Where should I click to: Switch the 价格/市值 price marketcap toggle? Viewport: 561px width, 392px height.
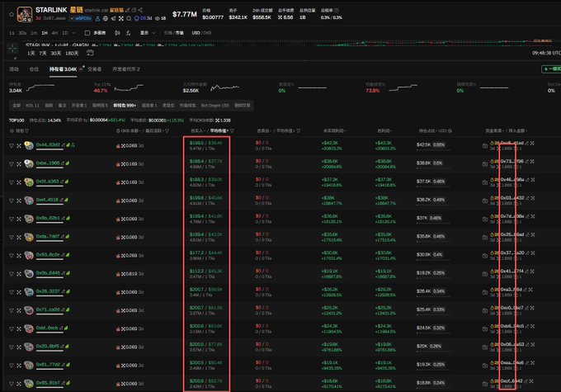(174, 33)
